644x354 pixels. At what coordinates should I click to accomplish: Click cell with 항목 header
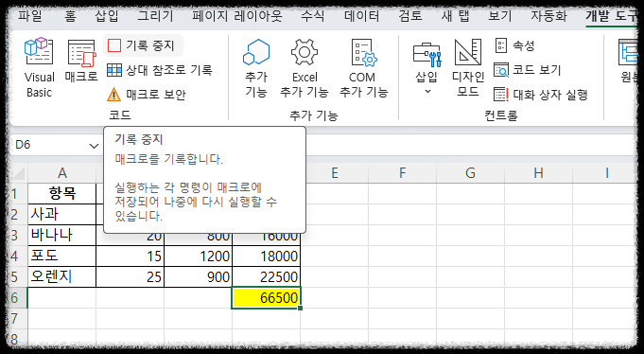62,193
